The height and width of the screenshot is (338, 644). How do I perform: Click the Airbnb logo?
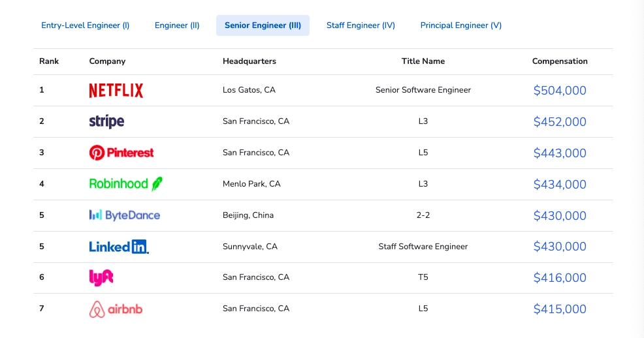(116, 309)
